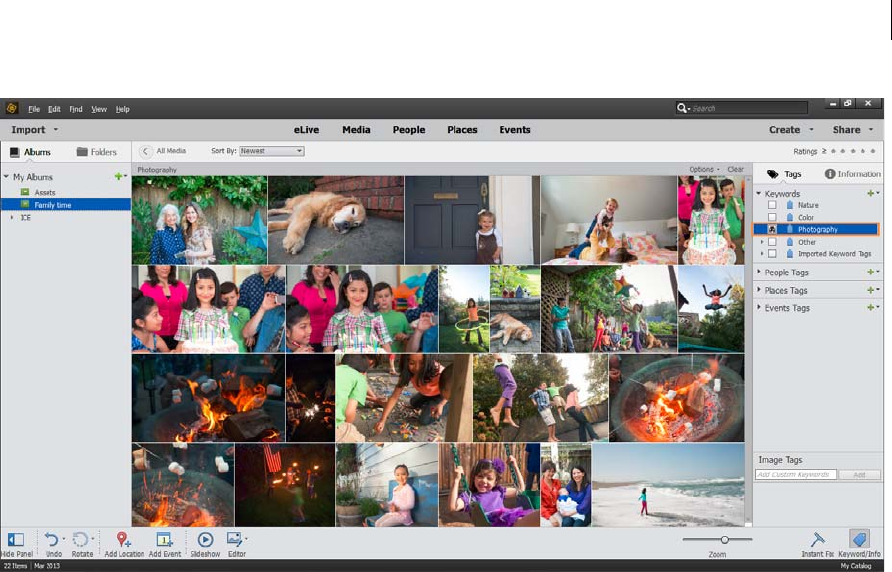Select the beach ocean photo thumbnail

click(668, 485)
